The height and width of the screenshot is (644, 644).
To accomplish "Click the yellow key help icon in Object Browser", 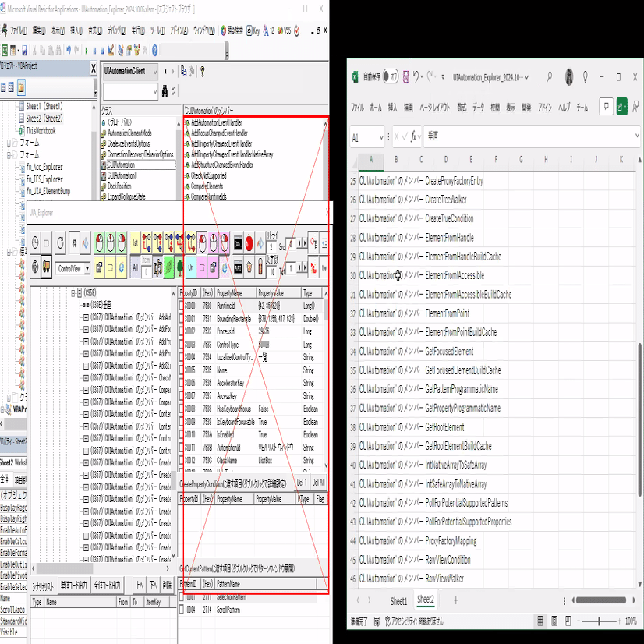I will 202,72.
